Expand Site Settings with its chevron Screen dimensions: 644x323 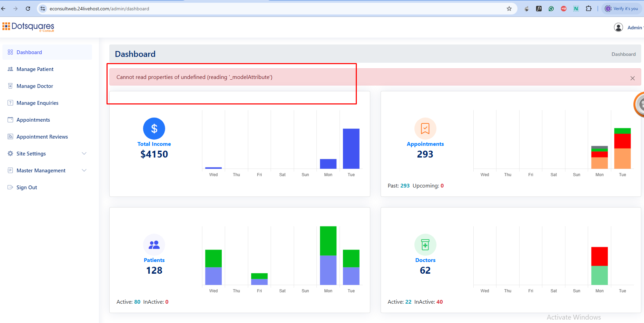coord(84,153)
